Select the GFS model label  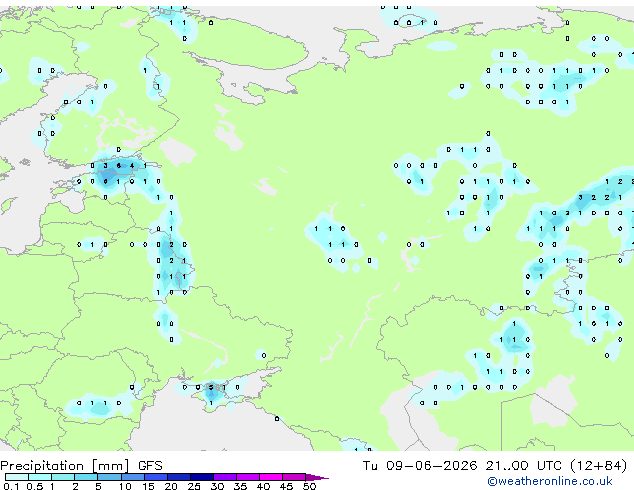point(150,466)
